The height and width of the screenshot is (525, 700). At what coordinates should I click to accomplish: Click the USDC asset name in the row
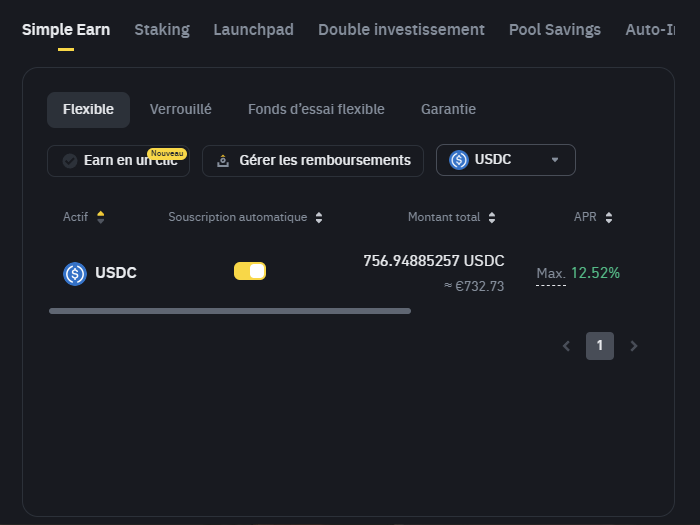coord(116,273)
